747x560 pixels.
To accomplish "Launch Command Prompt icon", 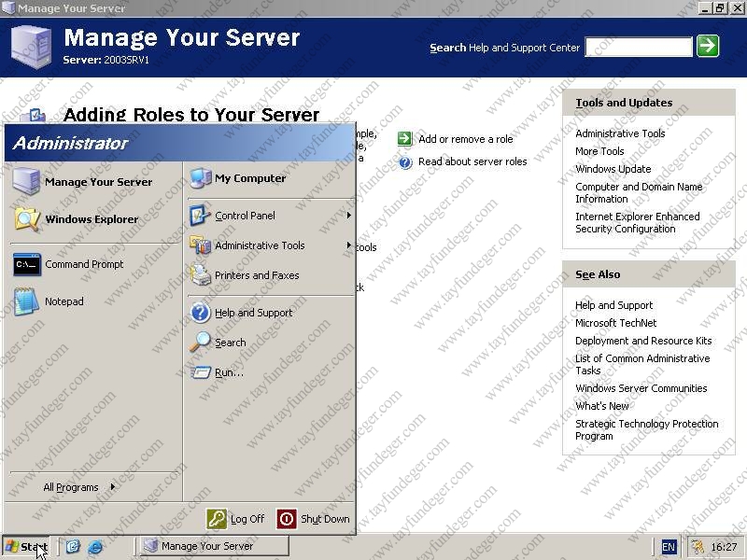I will point(27,264).
